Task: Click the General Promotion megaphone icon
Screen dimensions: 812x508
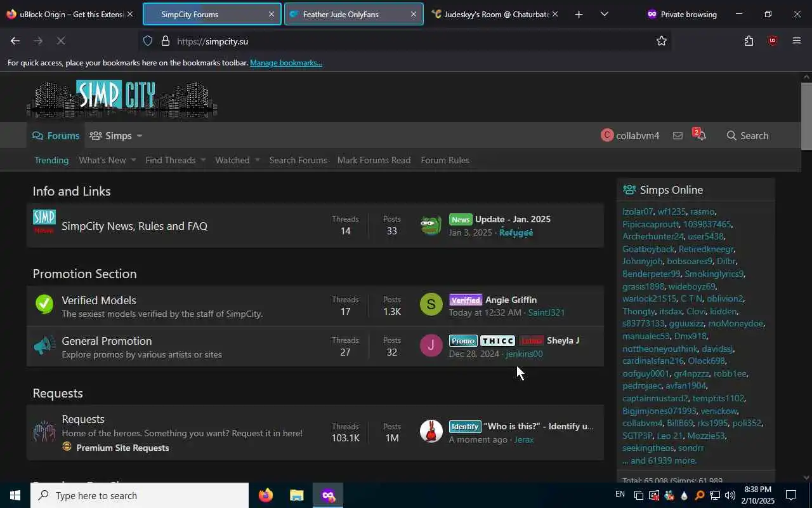Action: pyautogui.click(x=44, y=345)
